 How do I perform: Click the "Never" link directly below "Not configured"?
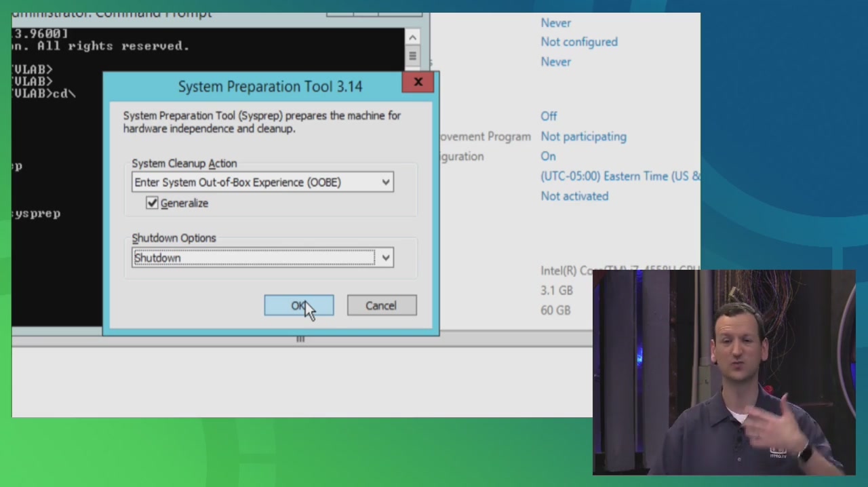point(555,62)
